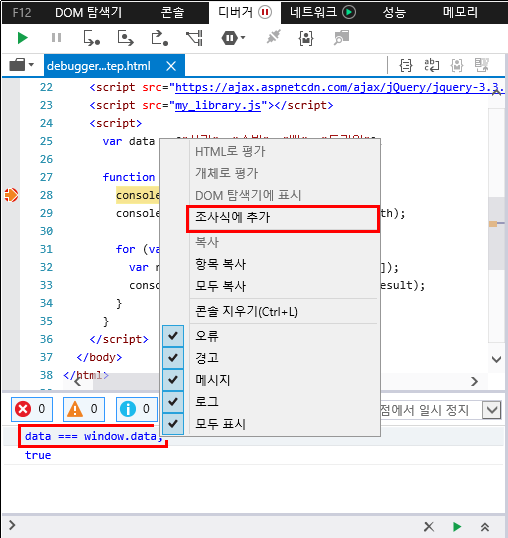
Task: Uncheck 모두 표시 in the context menu
Action: pyautogui.click(x=173, y=424)
